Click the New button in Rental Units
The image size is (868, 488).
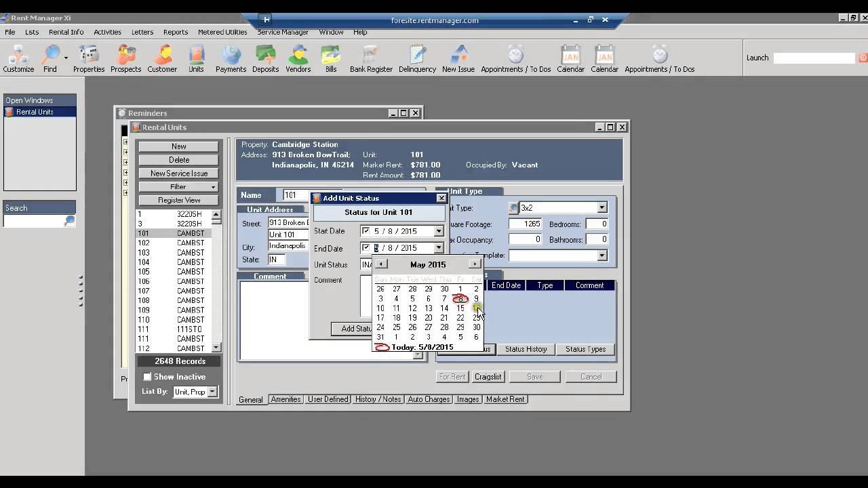click(179, 146)
